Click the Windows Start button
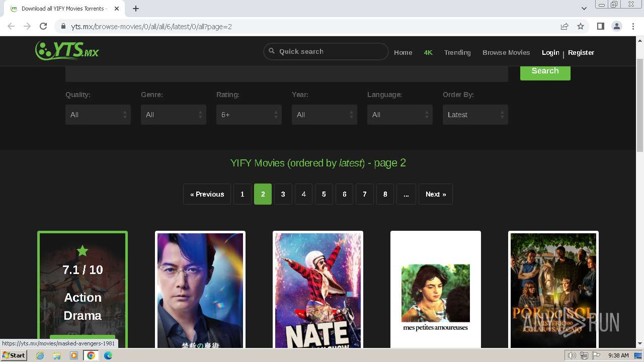This screenshot has height=362, width=644. coord(14,355)
